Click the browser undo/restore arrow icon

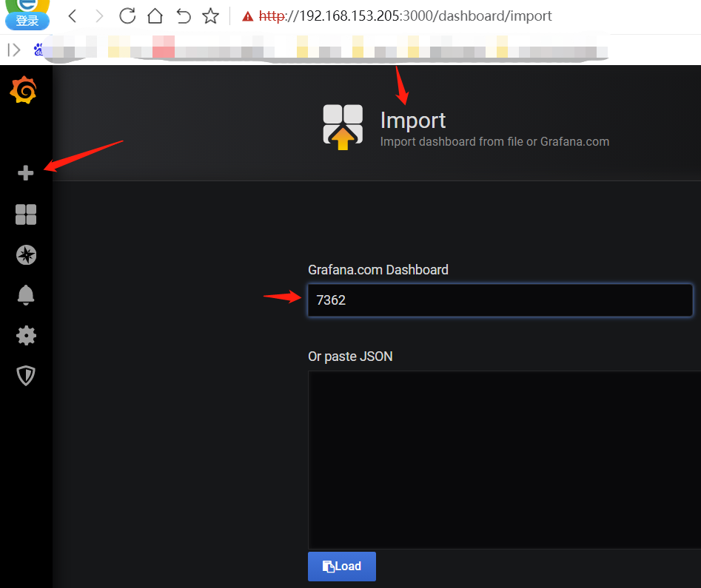tap(184, 16)
